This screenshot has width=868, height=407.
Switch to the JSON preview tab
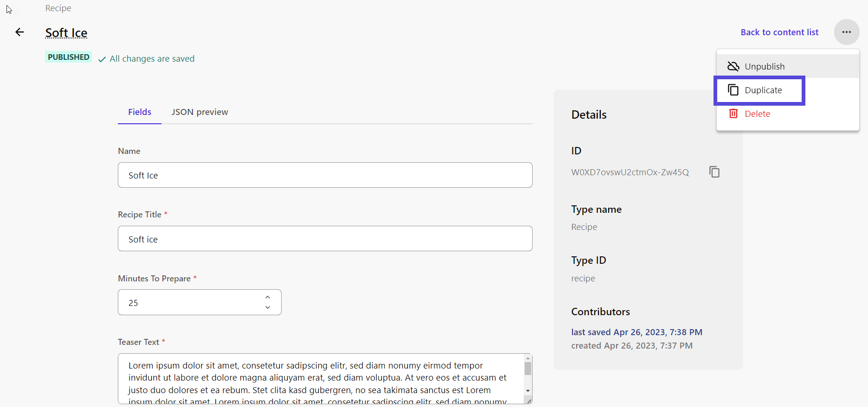coord(199,112)
